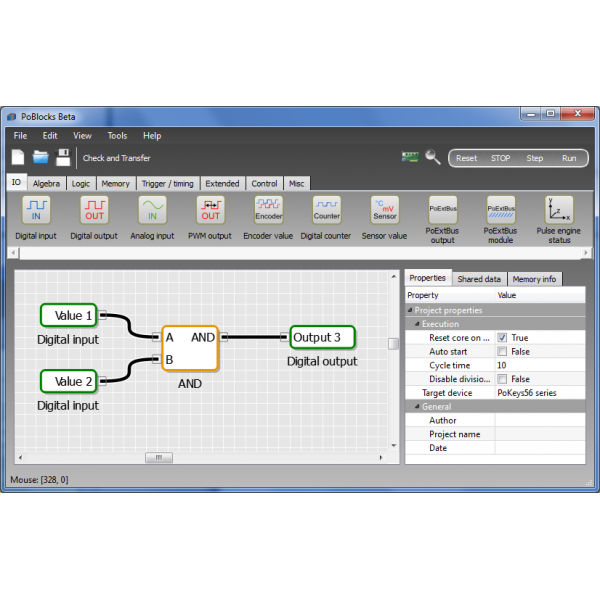Select the Digital input block icon
Image resolution: width=600 pixels, height=600 pixels.
tap(36, 210)
